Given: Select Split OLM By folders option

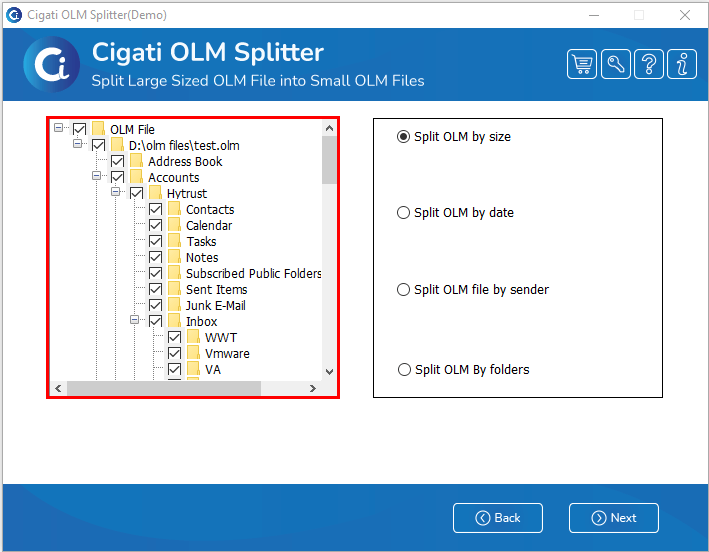Looking at the screenshot, I should point(463,369).
